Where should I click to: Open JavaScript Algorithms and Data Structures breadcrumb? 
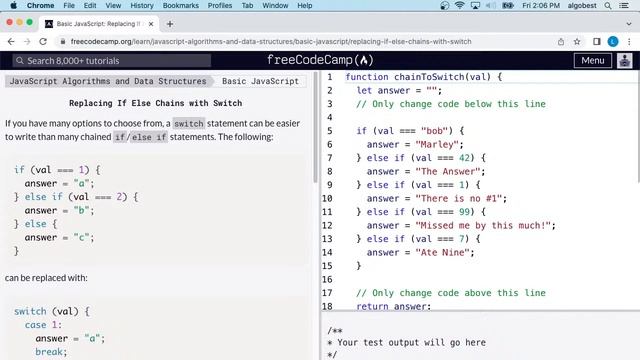click(108, 81)
